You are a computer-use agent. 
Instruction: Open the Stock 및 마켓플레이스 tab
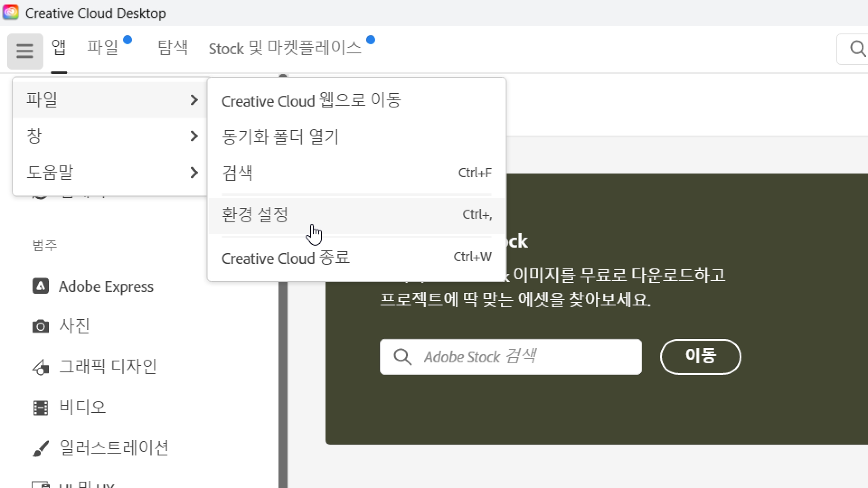click(285, 47)
